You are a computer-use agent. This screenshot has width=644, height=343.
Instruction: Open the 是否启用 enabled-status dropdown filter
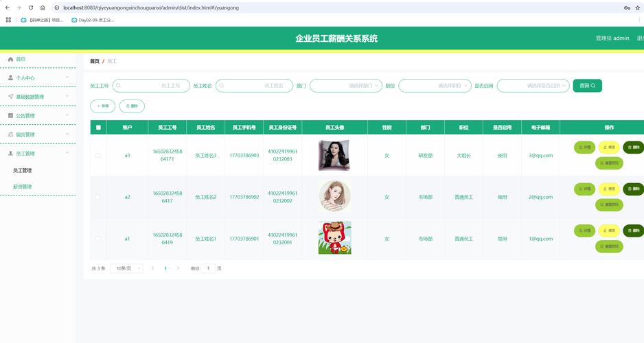pyautogui.click(x=533, y=86)
